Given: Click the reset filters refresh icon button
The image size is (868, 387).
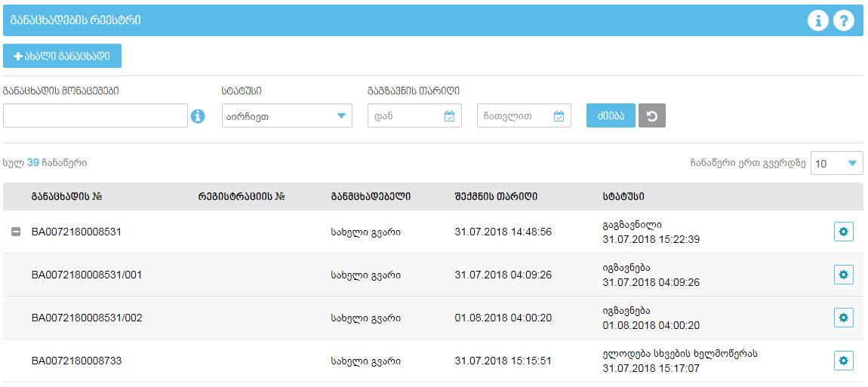Looking at the screenshot, I should (x=651, y=116).
